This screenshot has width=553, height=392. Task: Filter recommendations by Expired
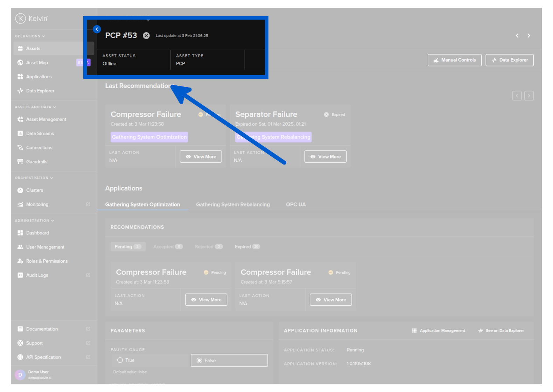click(x=247, y=247)
